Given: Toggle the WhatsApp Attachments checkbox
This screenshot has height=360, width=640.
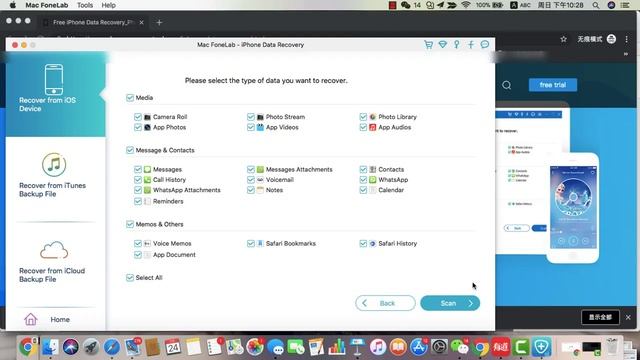Looking at the screenshot, I should pos(138,190).
